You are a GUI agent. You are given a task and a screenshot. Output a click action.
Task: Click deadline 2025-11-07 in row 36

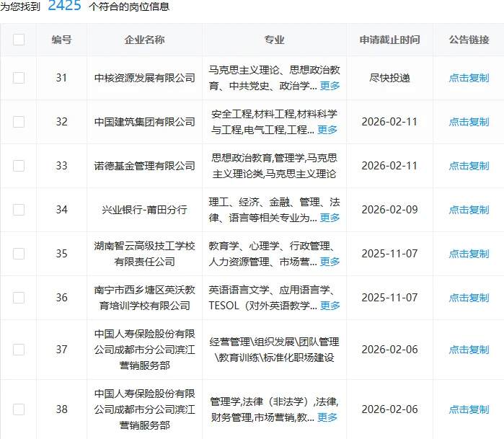coord(389,298)
